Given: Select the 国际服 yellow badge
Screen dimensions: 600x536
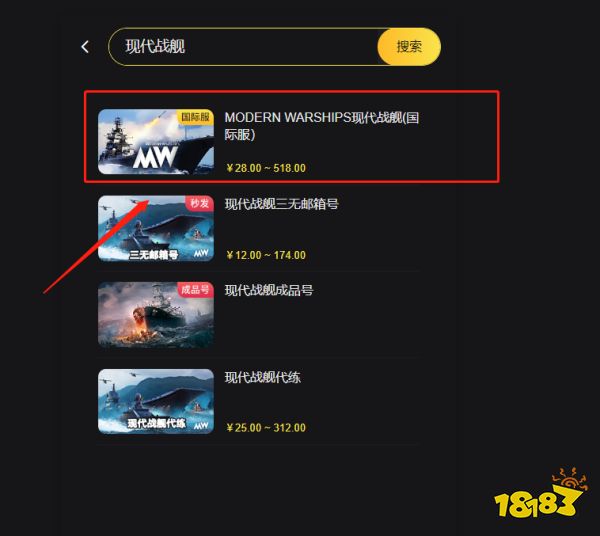Looking at the screenshot, I should coord(196,117).
